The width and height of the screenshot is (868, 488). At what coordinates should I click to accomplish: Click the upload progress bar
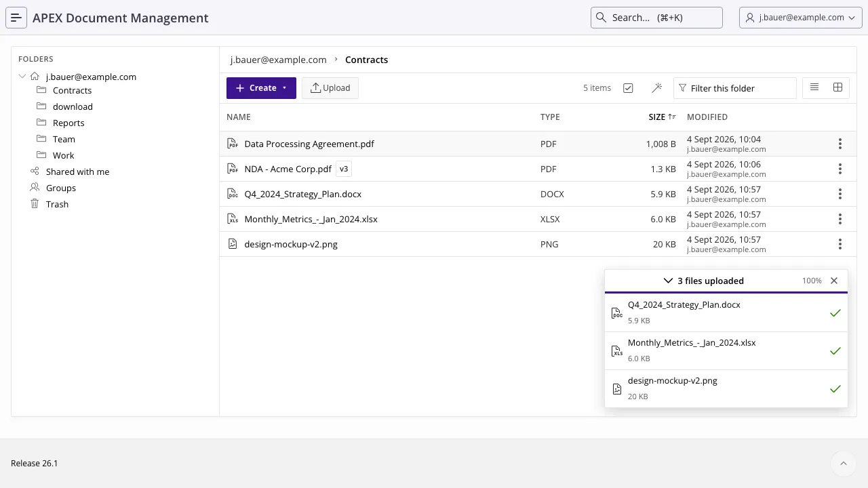[726, 292]
